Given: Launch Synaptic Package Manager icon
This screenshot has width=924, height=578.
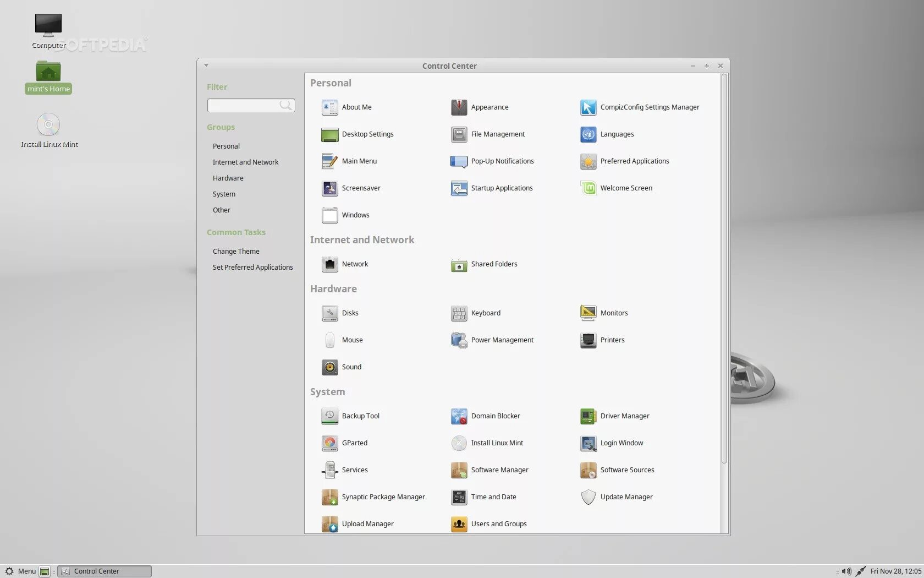Looking at the screenshot, I should pyautogui.click(x=329, y=497).
